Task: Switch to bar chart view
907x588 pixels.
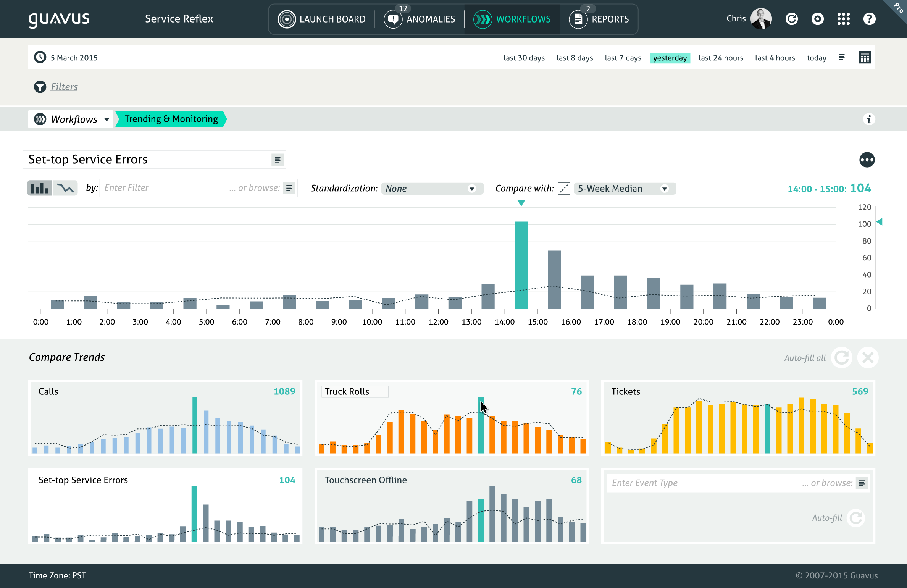Action: coord(39,188)
